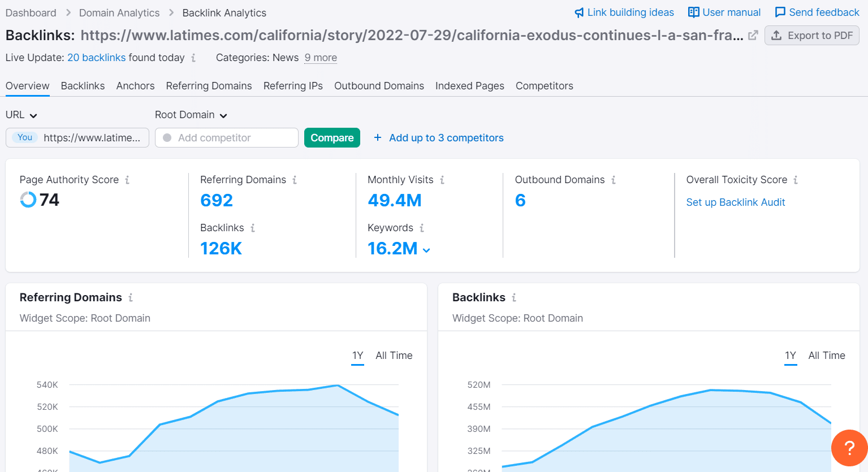The height and width of the screenshot is (472, 868).
Task: Click Set up Backlink Audit link
Action: coord(736,202)
